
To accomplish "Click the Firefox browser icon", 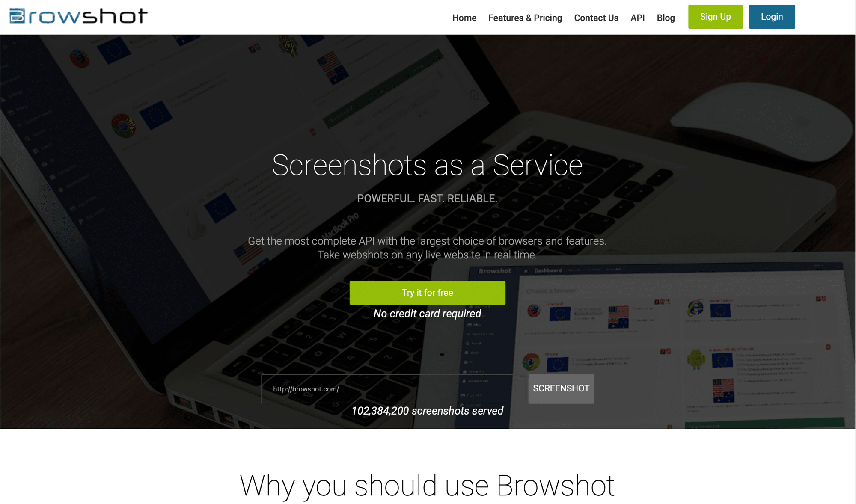I will click(x=534, y=310).
